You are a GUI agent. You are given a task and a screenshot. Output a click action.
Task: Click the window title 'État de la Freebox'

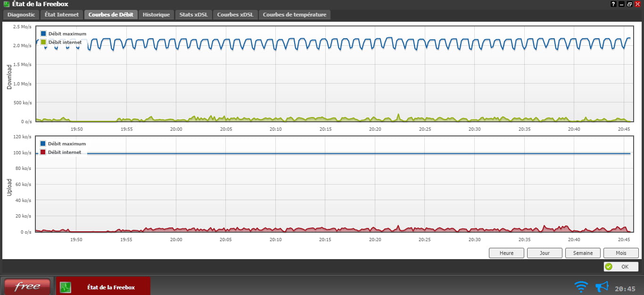40,4
